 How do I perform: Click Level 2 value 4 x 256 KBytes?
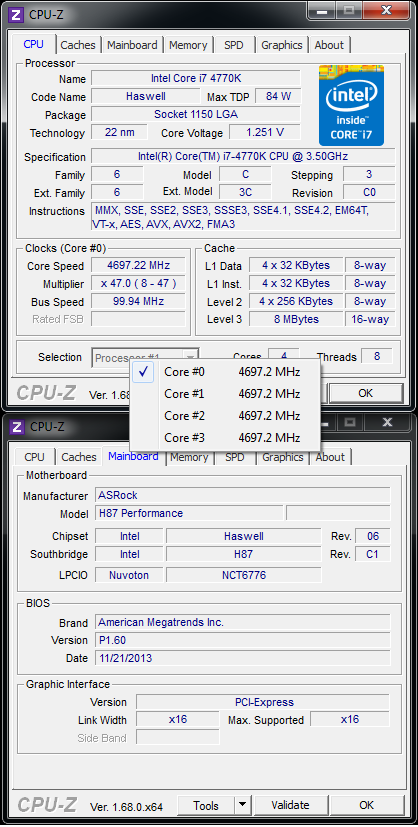point(296,301)
